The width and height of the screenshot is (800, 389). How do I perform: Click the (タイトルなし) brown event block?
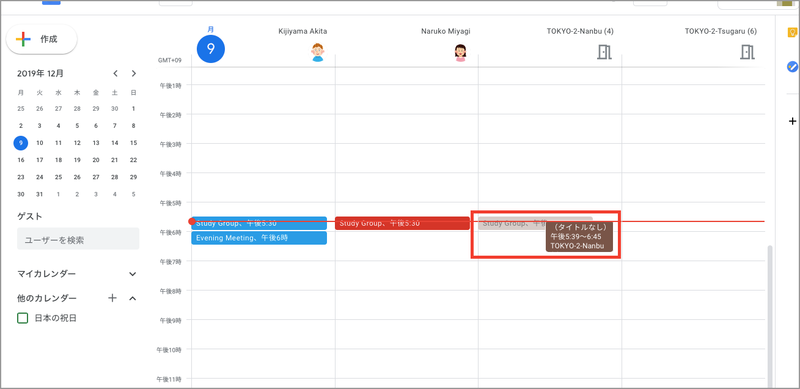(579, 237)
